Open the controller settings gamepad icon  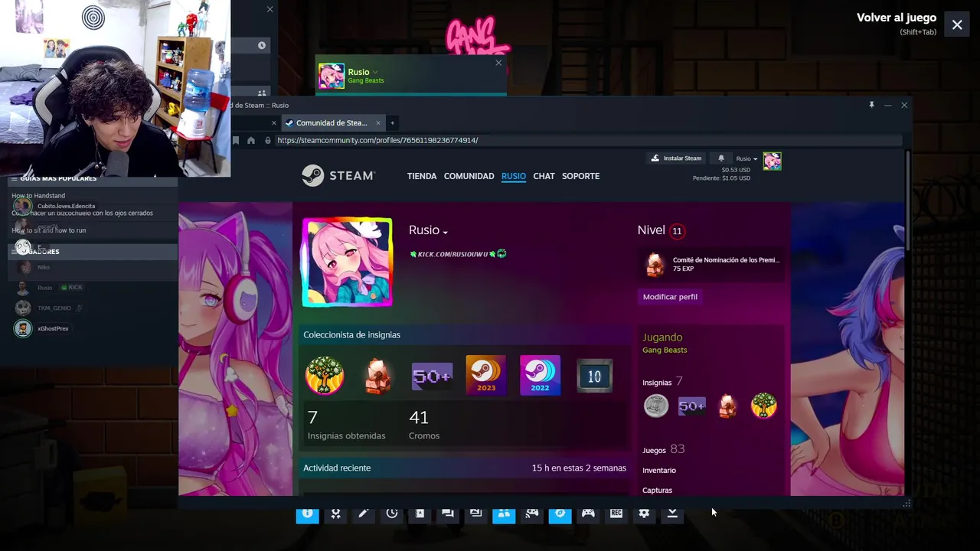[588, 514]
